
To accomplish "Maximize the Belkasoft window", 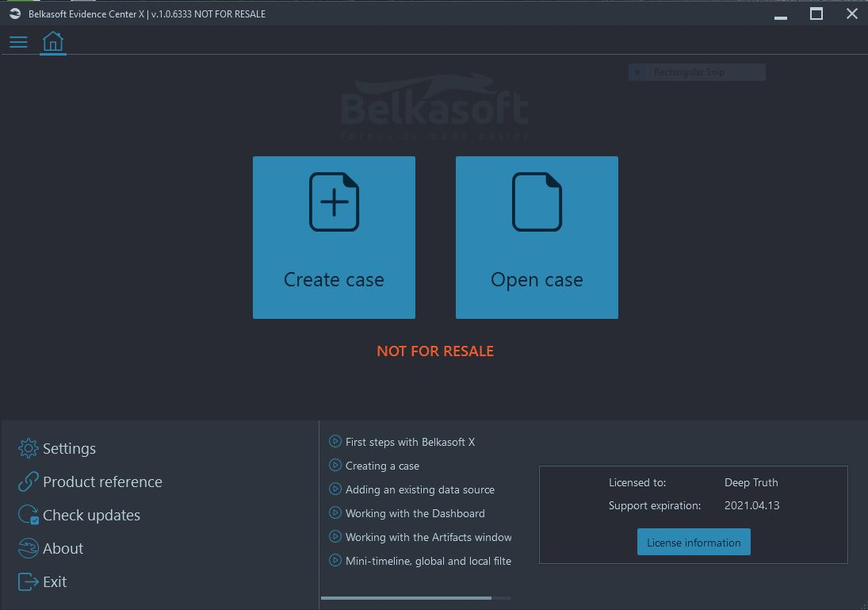I will click(816, 13).
